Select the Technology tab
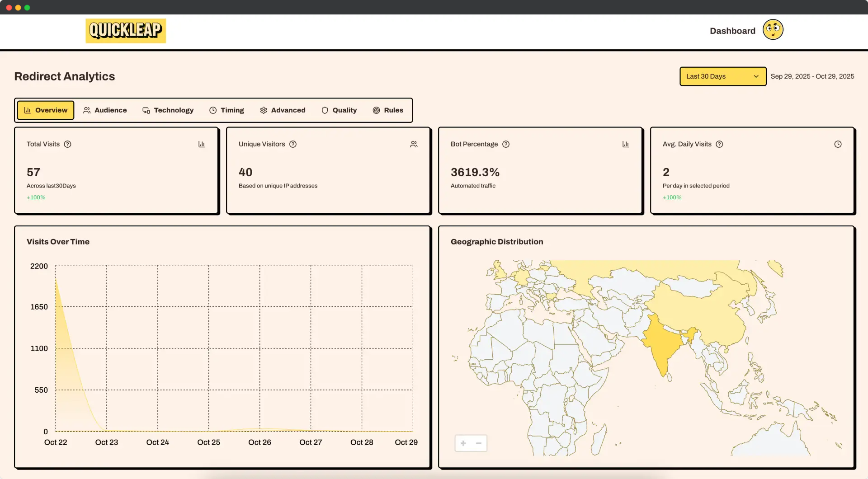This screenshot has height=479, width=868. [168, 110]
